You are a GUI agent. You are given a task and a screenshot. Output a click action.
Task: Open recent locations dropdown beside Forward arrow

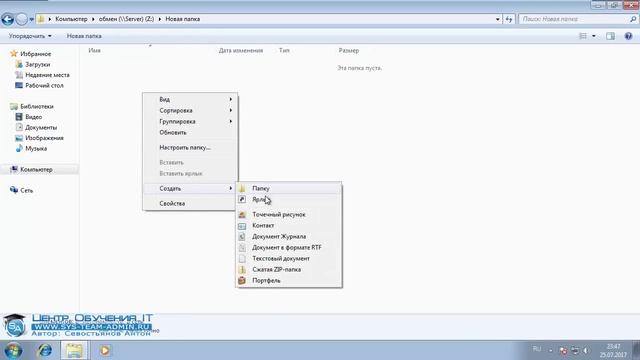click(x=31, y=19)
